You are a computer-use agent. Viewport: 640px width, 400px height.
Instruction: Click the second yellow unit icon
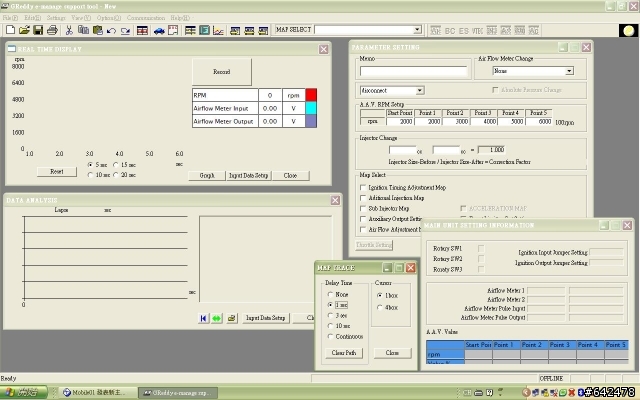(x=249, y=31)
